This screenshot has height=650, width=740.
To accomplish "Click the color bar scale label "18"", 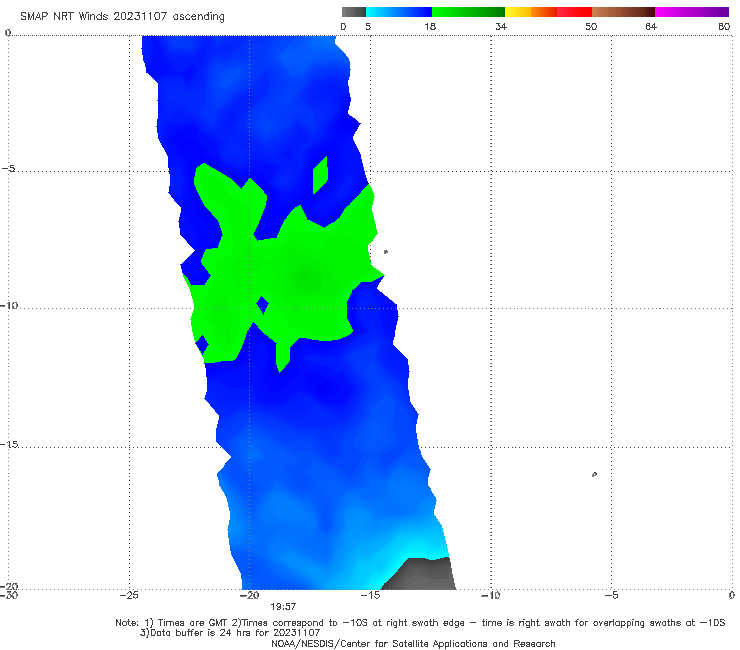I will 430,27.
